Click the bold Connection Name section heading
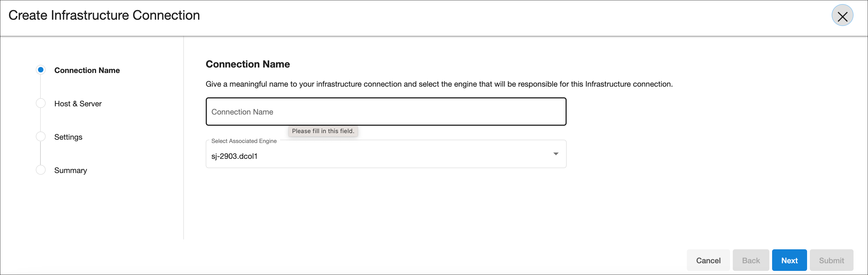 pos(248,64)
